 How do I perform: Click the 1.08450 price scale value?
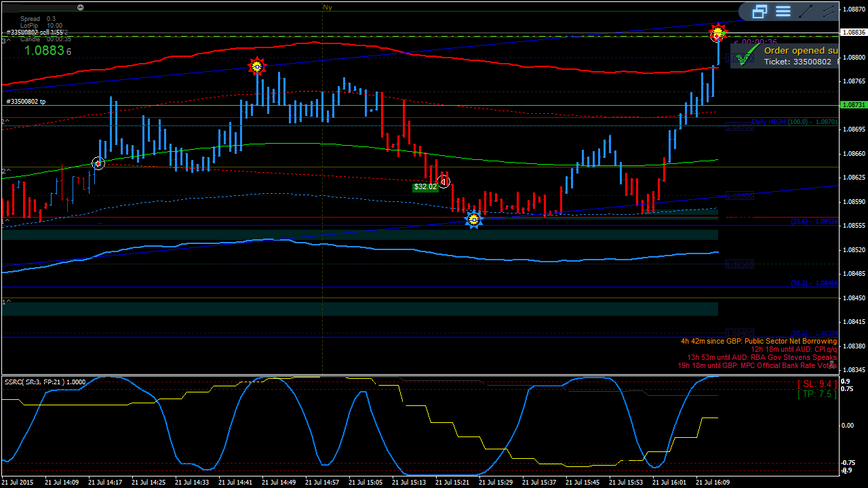point(854,298)
